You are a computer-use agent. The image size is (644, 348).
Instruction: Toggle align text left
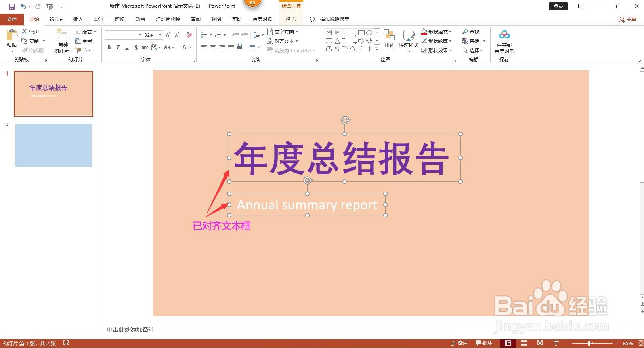(x=204, y=47)
